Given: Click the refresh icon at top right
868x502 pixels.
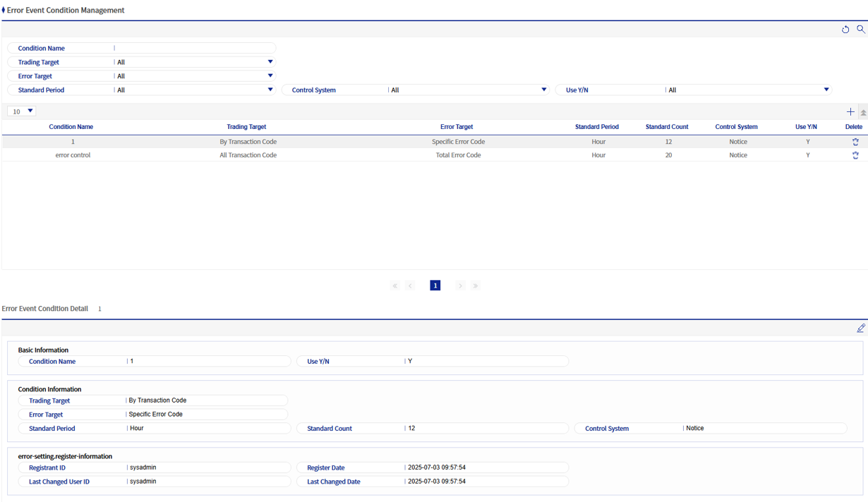Looking at the screenshot, I should [845, 30].
